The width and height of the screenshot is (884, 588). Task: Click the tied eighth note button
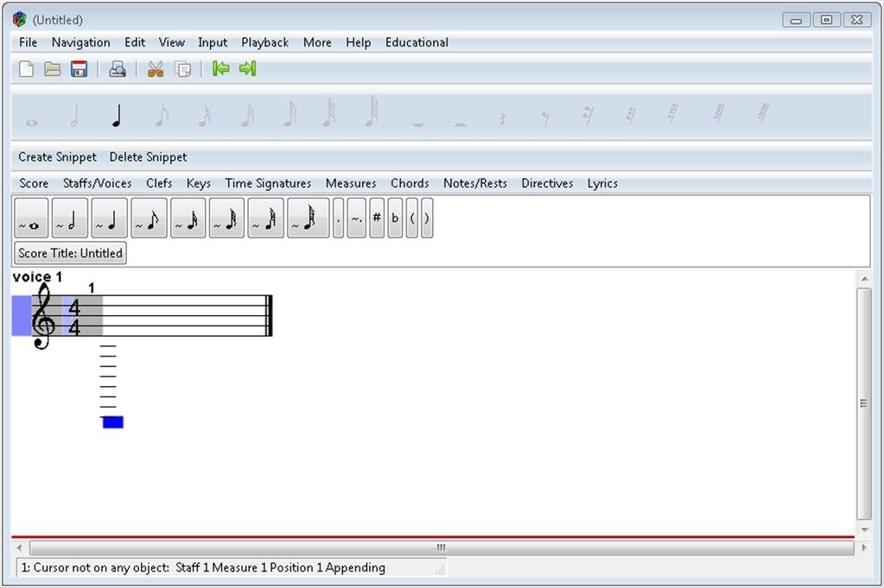(149, 218)
